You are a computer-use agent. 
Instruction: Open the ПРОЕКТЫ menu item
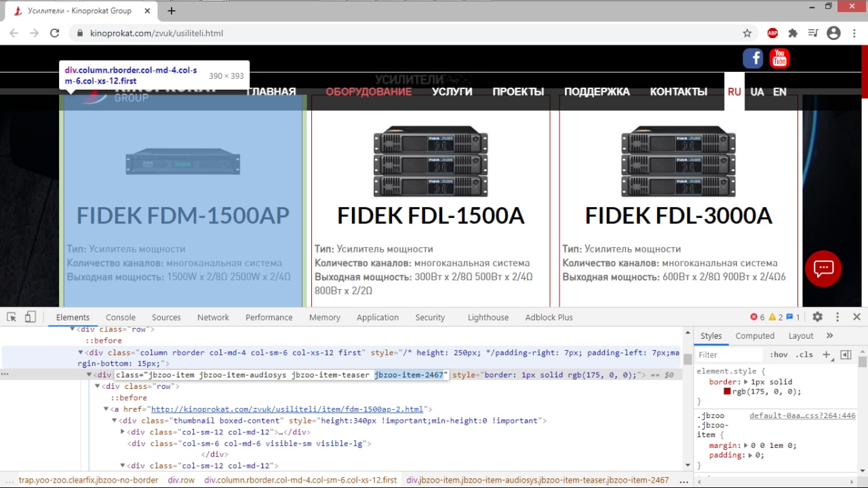click(518, 92)
